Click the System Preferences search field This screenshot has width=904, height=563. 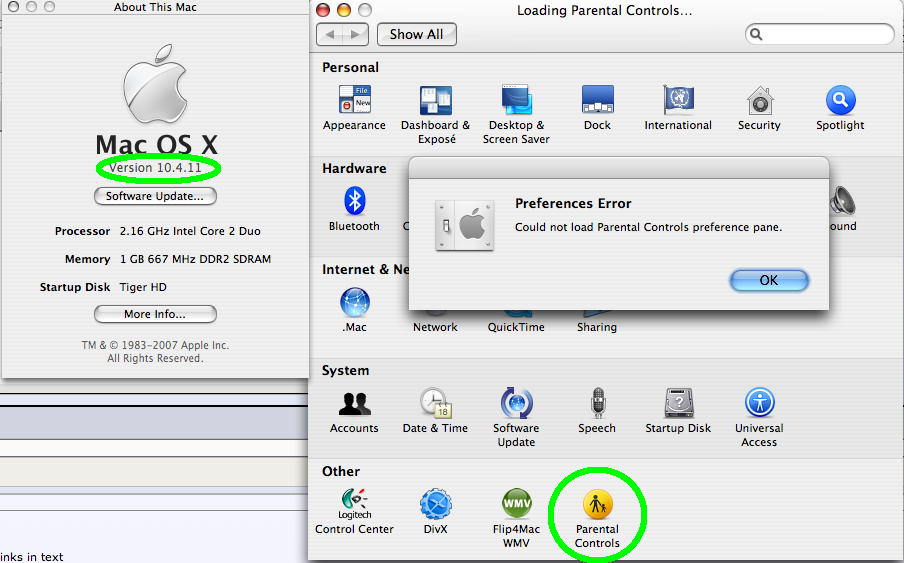point(819,34)
